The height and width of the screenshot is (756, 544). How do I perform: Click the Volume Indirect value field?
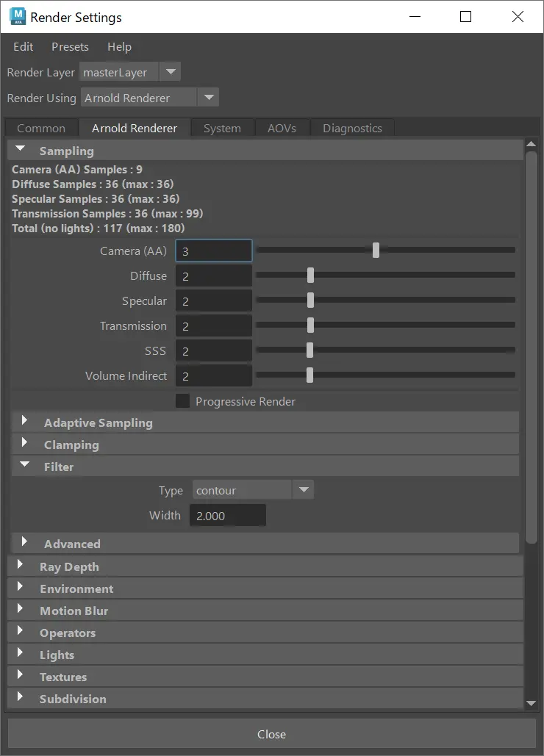[x=214, y=377]
